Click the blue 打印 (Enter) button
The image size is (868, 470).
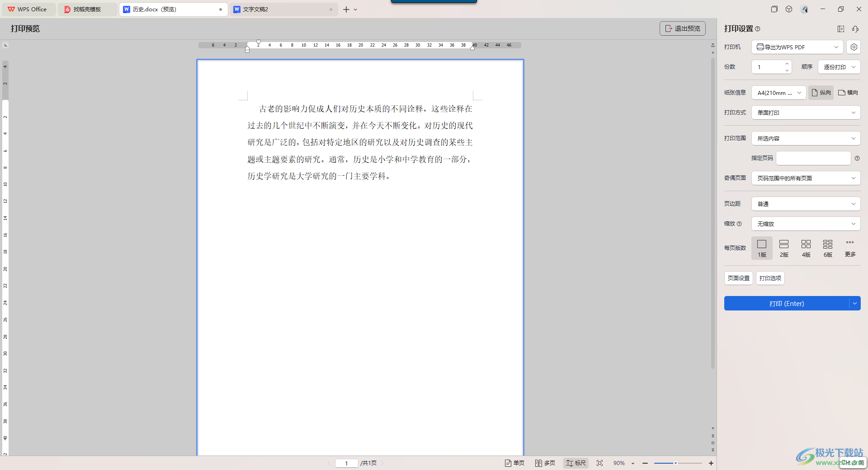[787, 304]
